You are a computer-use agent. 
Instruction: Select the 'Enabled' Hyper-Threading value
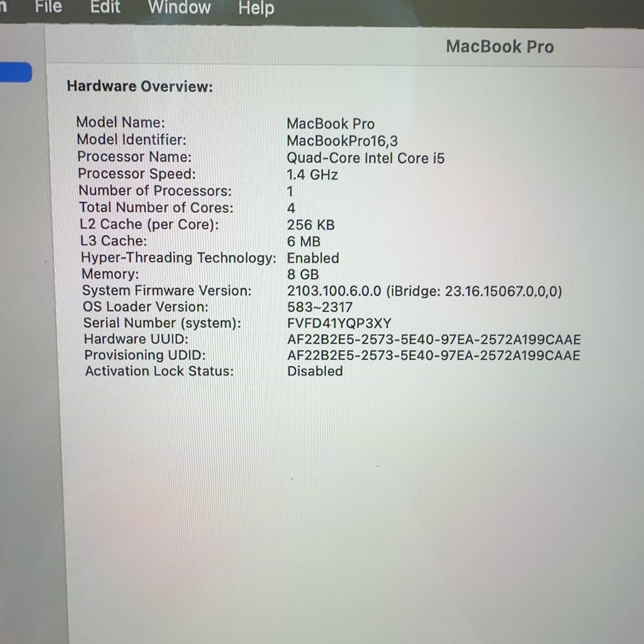(x=313, y=258)
